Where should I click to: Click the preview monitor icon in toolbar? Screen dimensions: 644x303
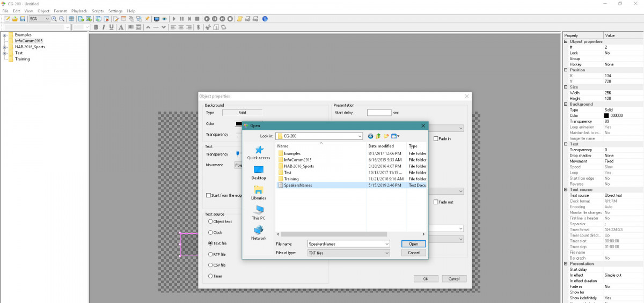(x=156, y=19)
